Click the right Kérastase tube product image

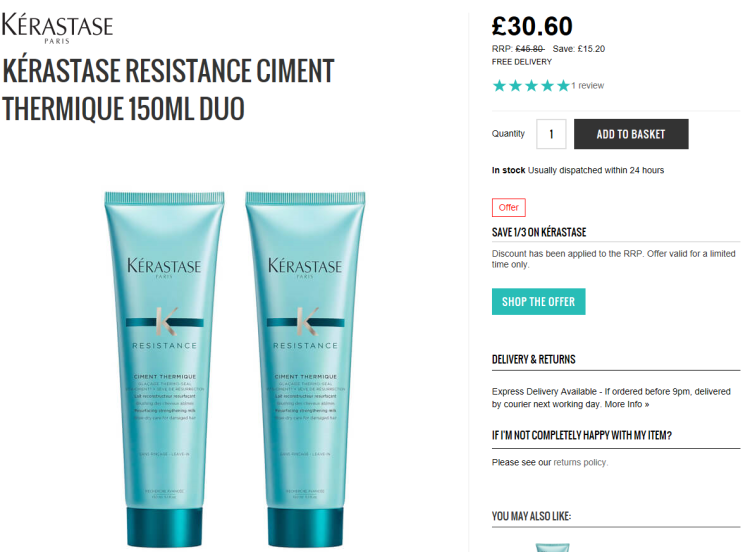[x=305, y=370]
